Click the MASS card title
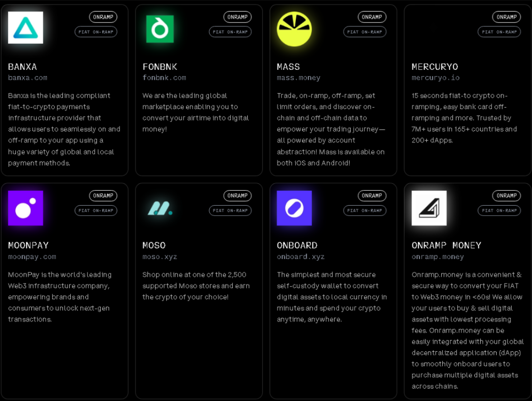This screenshot has height=401, width=532. [x=288, y=66]
